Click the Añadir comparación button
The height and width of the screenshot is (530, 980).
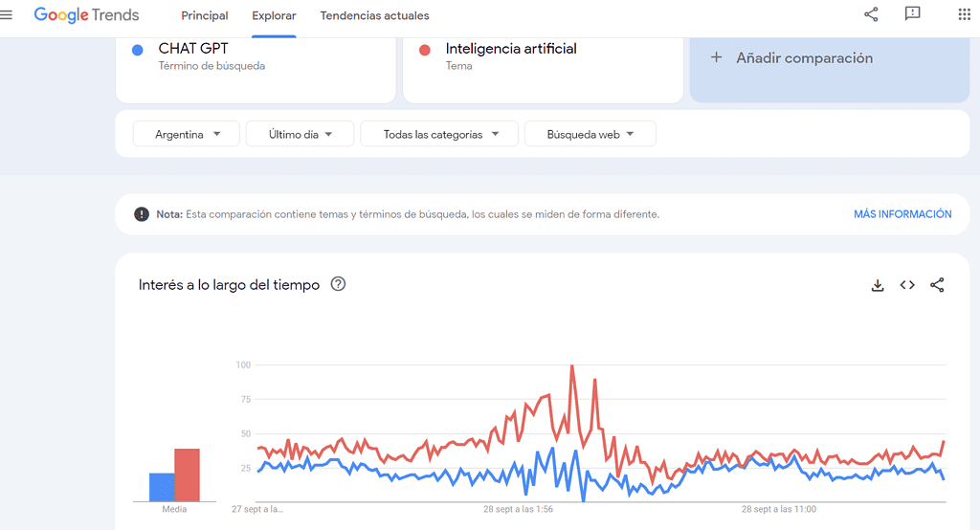tap(829, 58)
